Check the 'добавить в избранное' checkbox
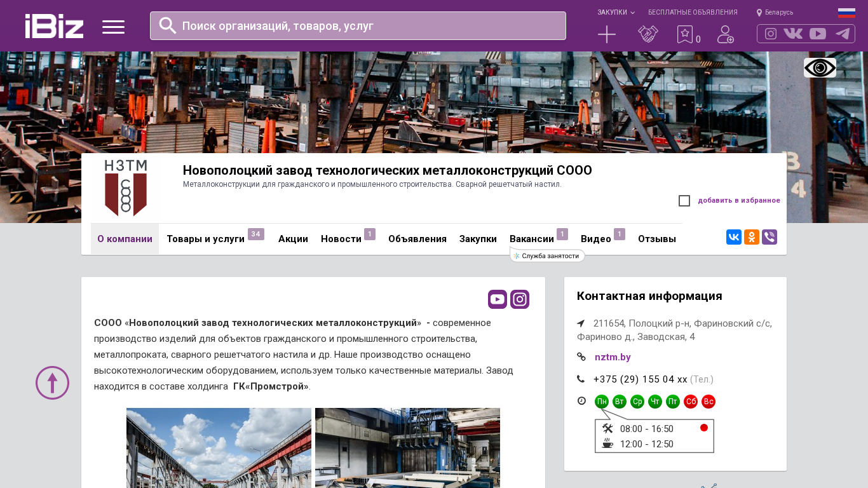The width and height of the screenshot is (868, 488). (684, 201)
